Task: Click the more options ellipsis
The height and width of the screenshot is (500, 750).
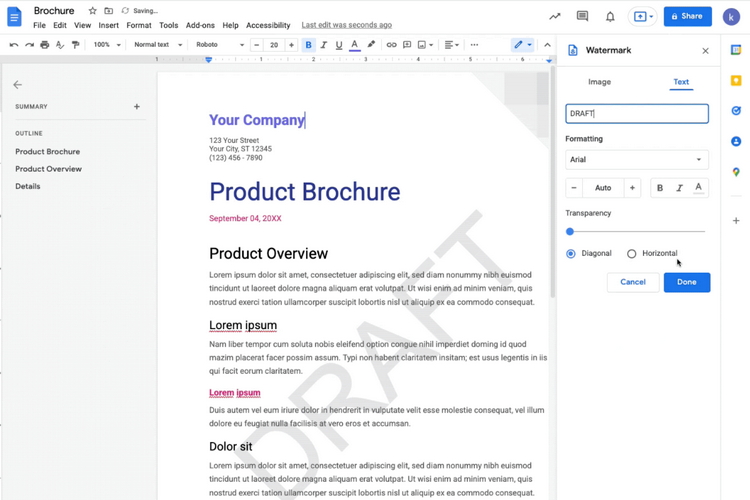Action: [474, 44]
